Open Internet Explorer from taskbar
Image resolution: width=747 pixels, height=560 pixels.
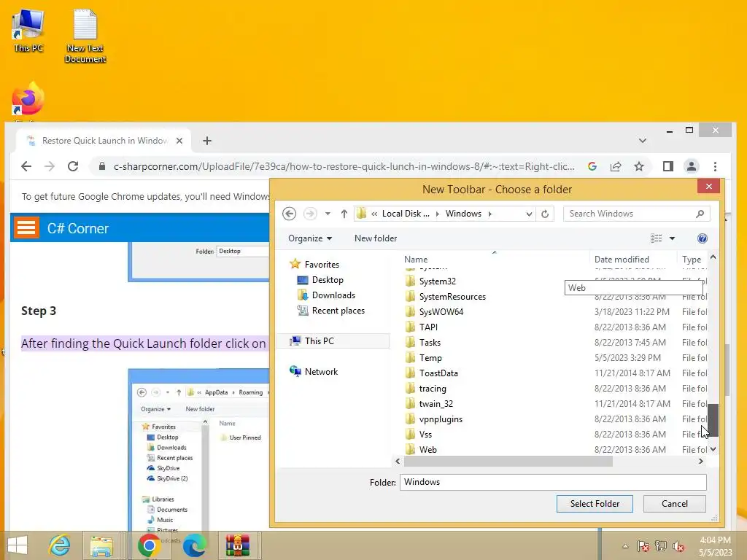click(59, 545)
